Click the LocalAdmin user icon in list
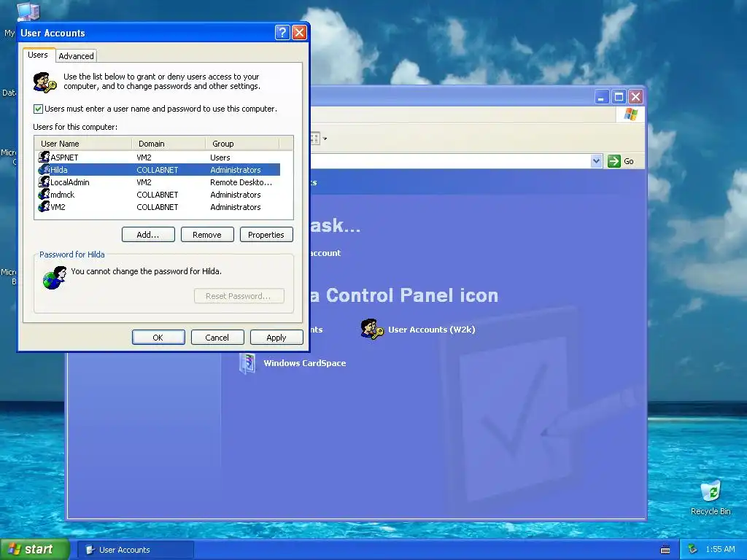 (44, 182)
